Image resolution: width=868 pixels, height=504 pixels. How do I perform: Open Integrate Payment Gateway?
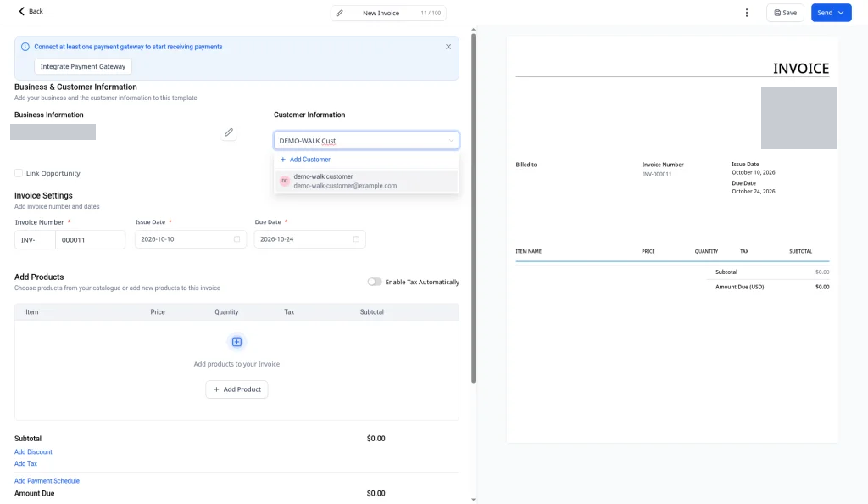(83, 66)
